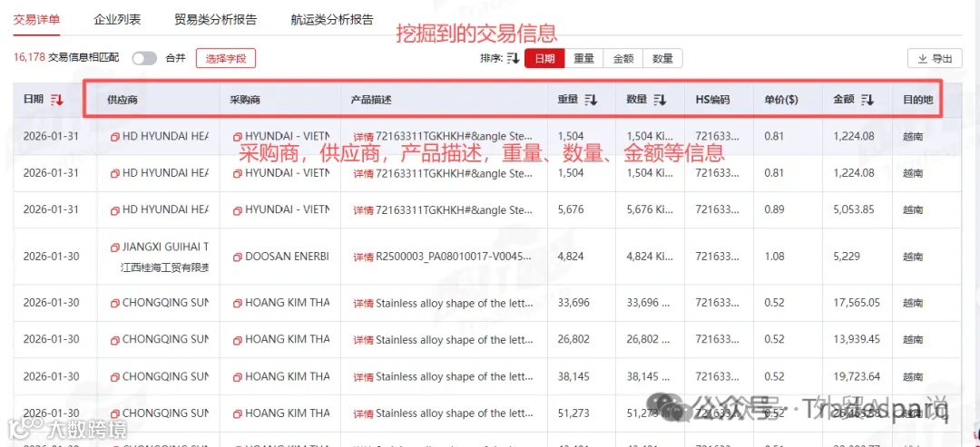Click copy icon before HOANG KIM THA in 51,273 row

point(238,414)
